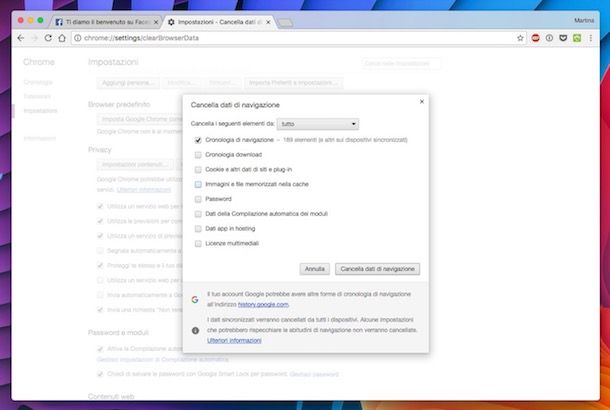Click Cancella dati di navigazione button
The width and height of the screenshot is (610, 410).
377,269
